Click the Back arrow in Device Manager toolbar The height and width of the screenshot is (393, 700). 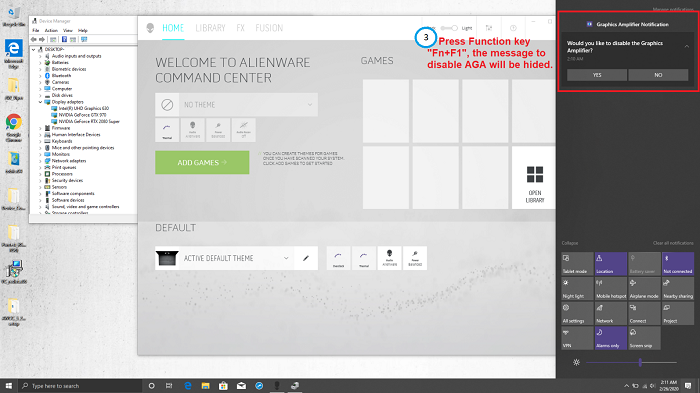pyautogui.click(x=33, y=39)
